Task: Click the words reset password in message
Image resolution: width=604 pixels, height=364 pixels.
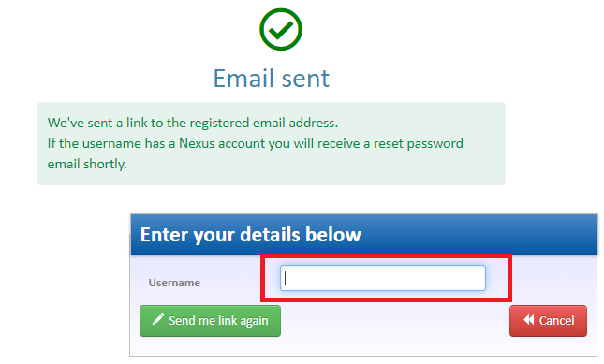Action: [419, 143]
